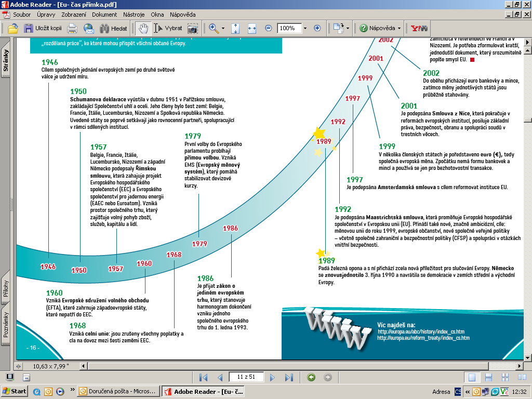Click the Adobe PDF icon in menu bar

tap(6, 15)
